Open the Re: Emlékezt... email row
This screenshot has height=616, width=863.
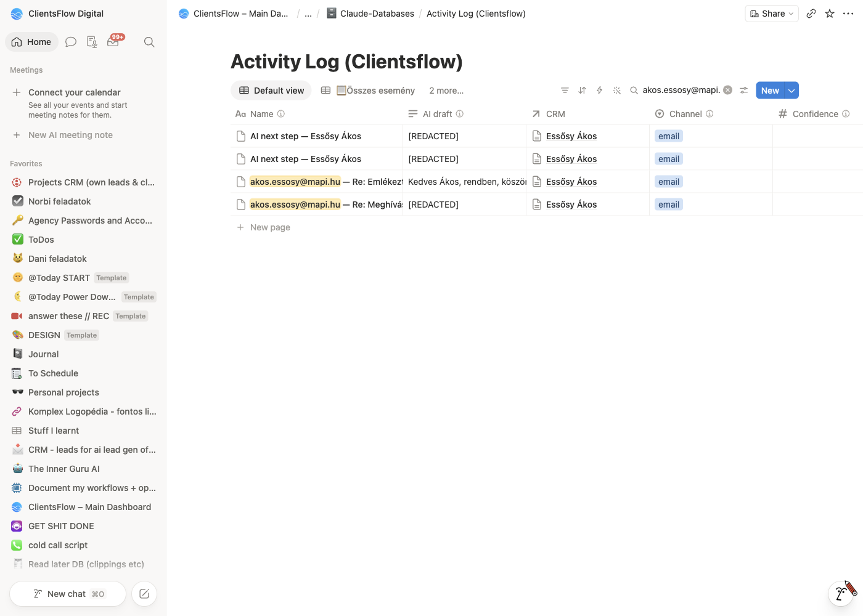(326, 182)
